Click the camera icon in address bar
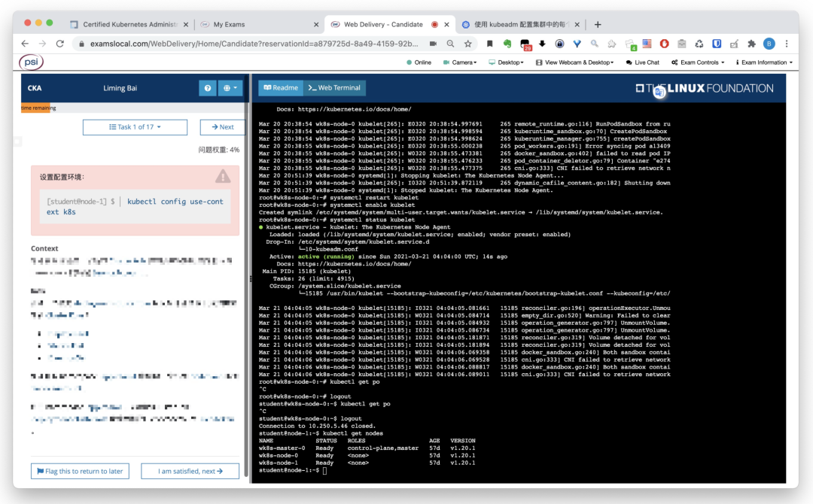This screenshot has width=813, height=504. [433, 44]
